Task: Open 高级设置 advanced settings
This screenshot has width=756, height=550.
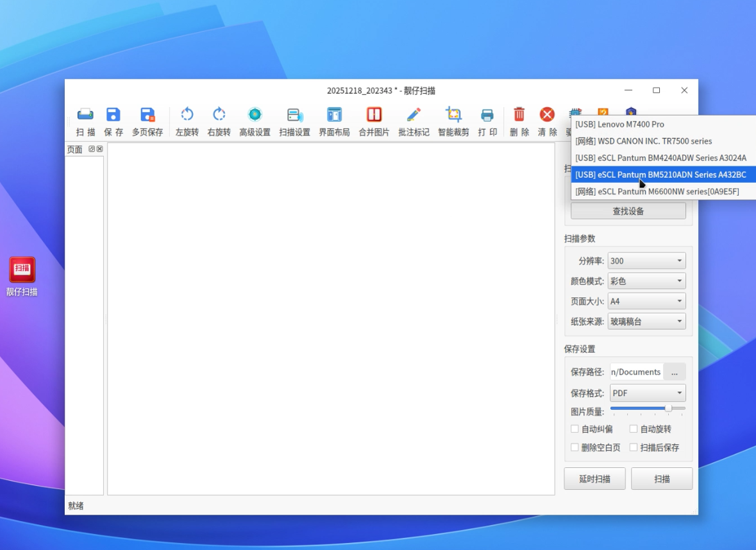Action: click(255, 121)
